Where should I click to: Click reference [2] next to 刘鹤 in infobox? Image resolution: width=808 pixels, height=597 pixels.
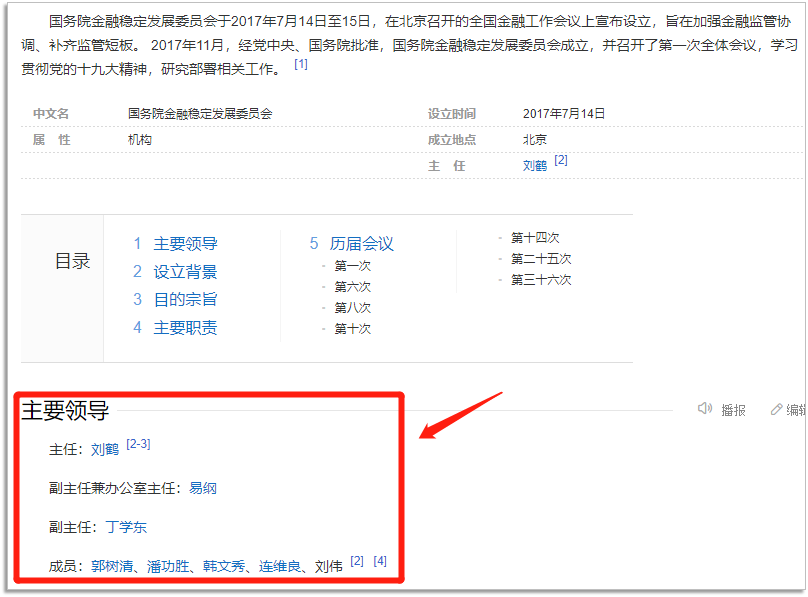click(561, 159)
